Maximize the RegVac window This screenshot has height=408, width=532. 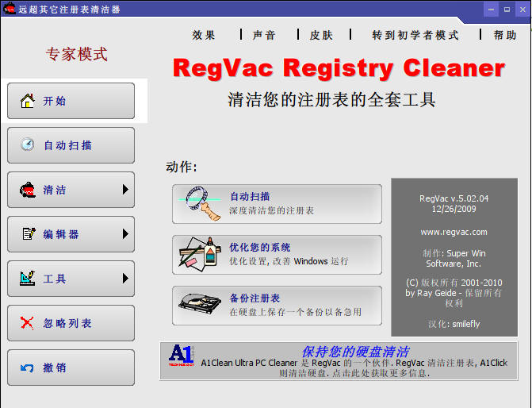tap(507, 10)
